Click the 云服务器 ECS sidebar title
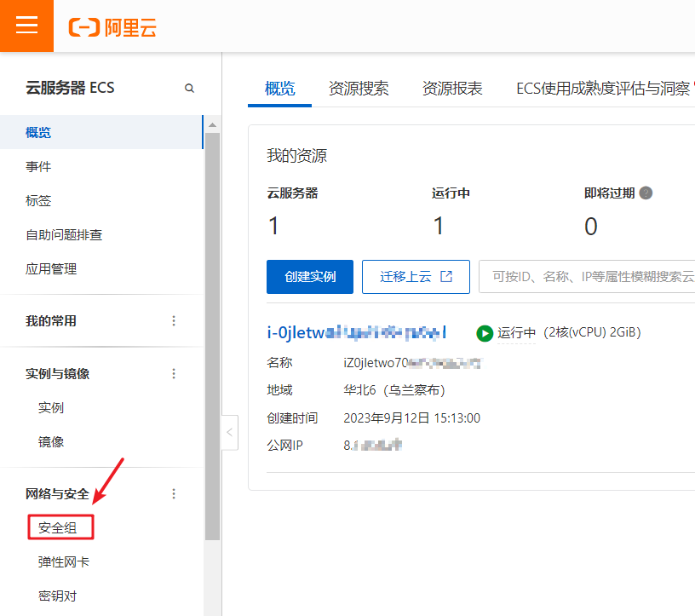The width and height of the screenshot is (695, 616). (x=70, y=88)
